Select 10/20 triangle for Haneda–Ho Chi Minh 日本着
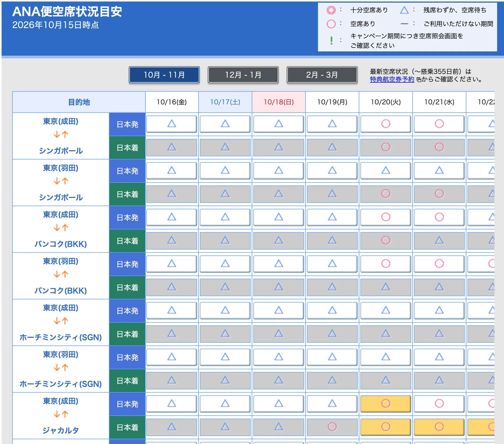This screenshot has height=444, width=504. [x=386, y=380]
